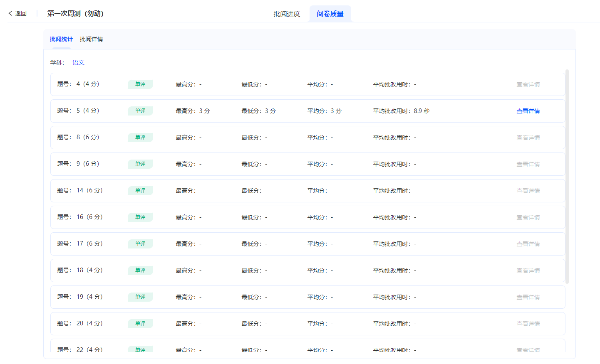Open 查看详情 for question 5
The width and height of the screenshot is (600, 364).
point(528,111)
